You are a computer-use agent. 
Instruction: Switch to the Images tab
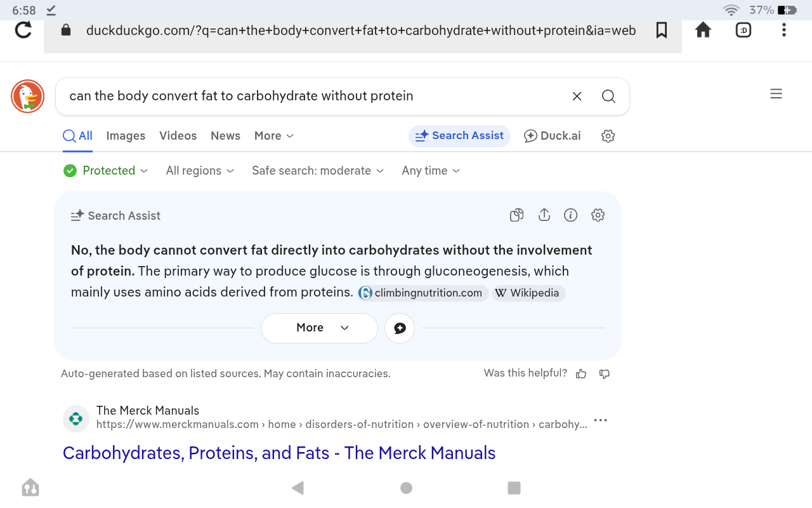click(126, 136)
